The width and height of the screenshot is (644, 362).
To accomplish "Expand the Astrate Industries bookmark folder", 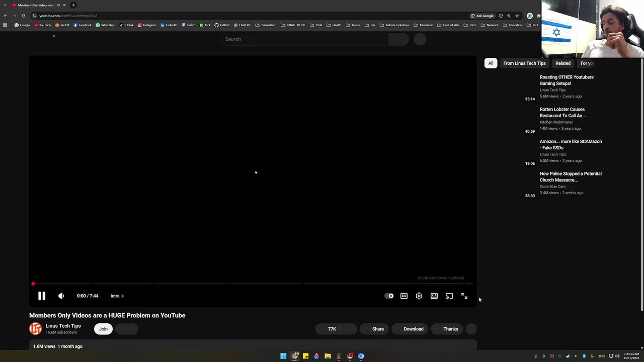I will pos(394,25).
